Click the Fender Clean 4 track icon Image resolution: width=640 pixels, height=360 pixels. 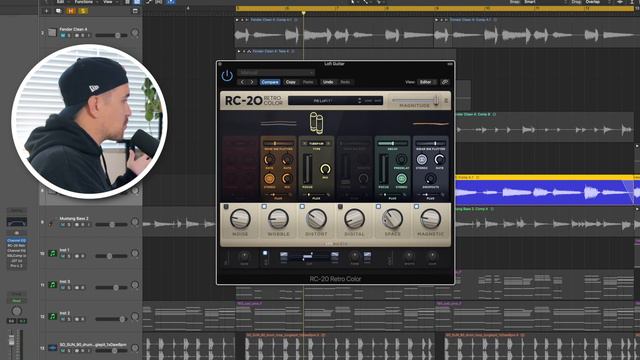click(x=52, y=32)
